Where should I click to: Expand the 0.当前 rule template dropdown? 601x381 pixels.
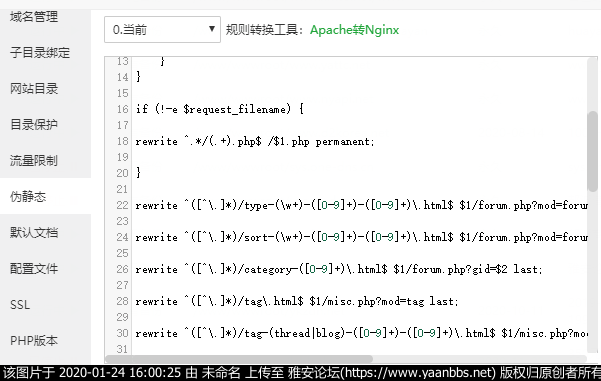tap(162, 30)
